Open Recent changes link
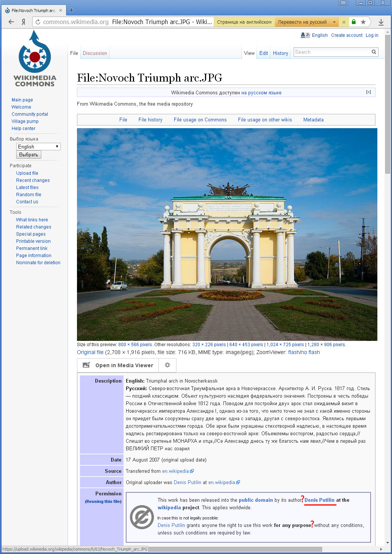The image size is (392, 554). click(33, 180)
